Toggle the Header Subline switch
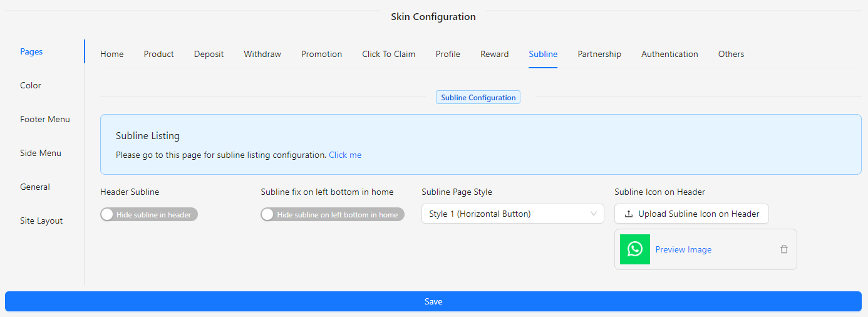The height and width of the screenshot is (317, 868). (x=149, y=214)
